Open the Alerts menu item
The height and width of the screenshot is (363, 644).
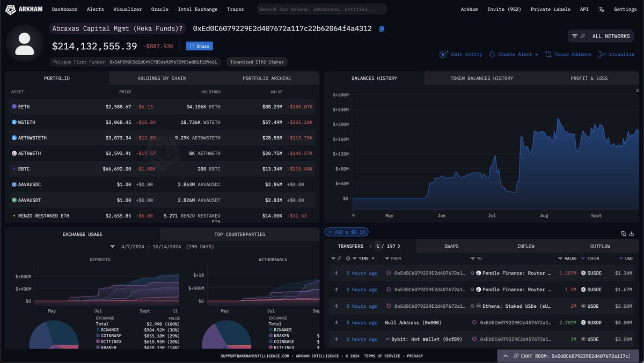click(x=96, y=9)
